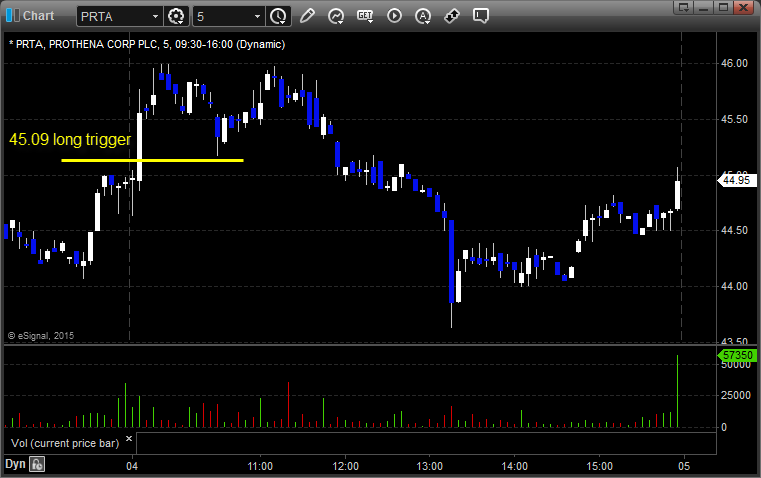Select the yellow 45.09 trigger line
The height and width of the screenshot is (478, 761).
(152, 160)
